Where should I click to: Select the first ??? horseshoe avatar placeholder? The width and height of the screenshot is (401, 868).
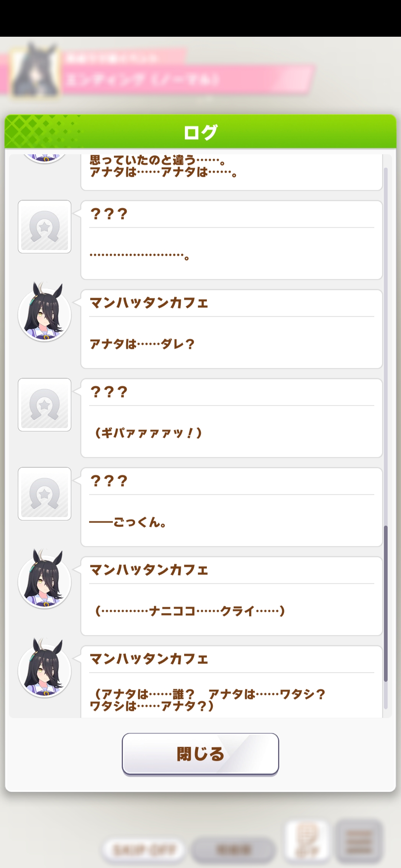(x=45, y=227)
